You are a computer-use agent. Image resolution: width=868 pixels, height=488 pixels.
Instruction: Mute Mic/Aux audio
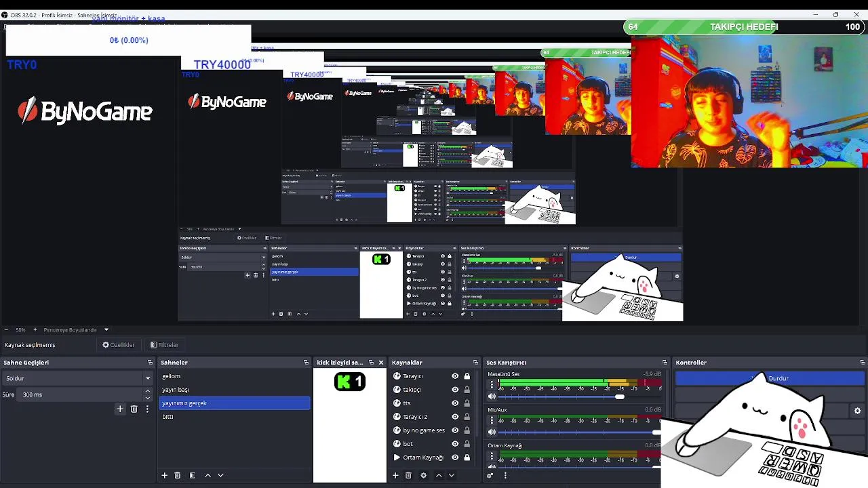492,432
